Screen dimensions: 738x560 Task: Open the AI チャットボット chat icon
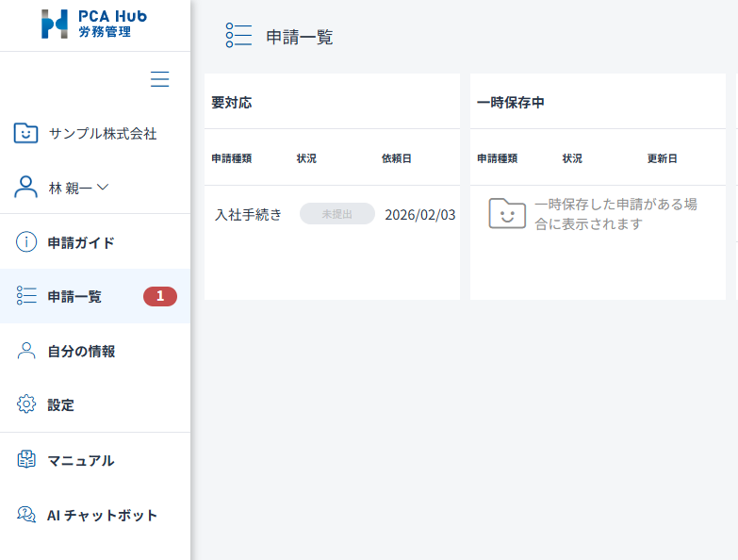point(26,515)
